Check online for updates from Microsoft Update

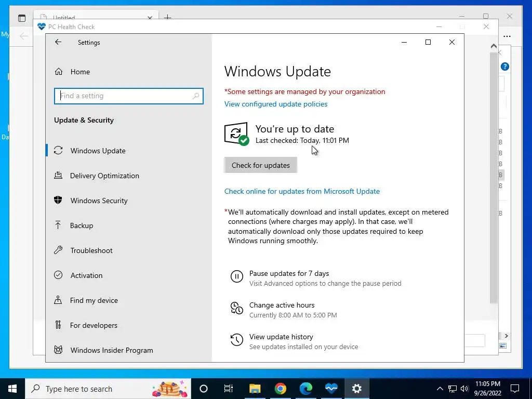click(302, 191)
